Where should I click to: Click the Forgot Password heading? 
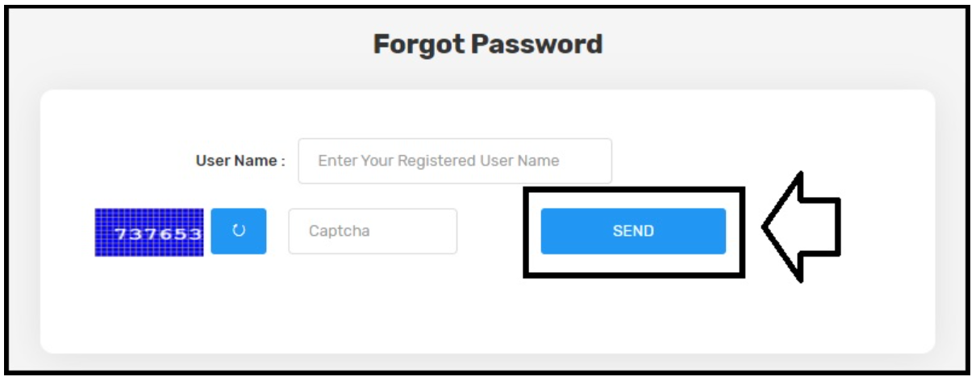tap(488, 44)
